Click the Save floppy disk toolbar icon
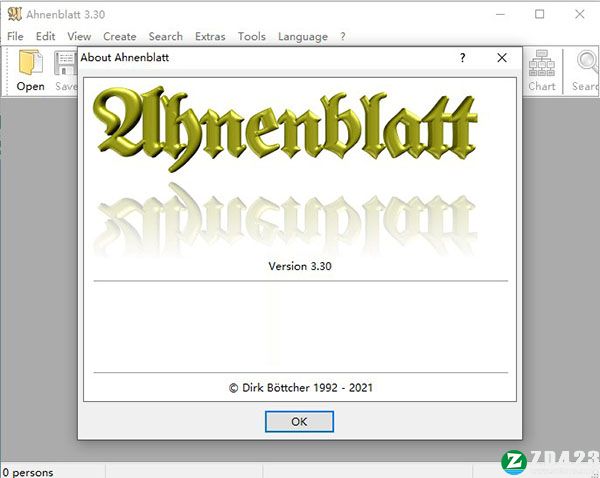The height and width of the screenshot is (478, 600). pos(66,63)
